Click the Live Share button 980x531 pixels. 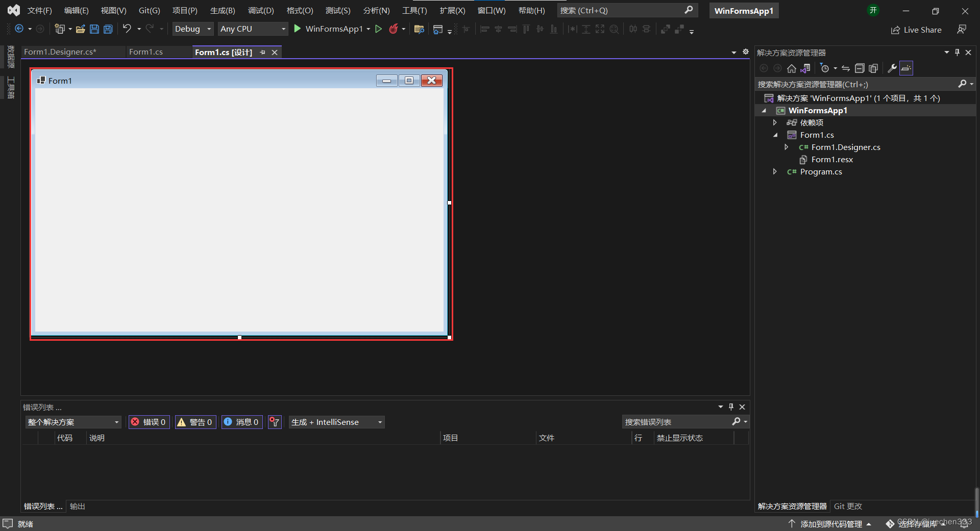tap(916, 30)
